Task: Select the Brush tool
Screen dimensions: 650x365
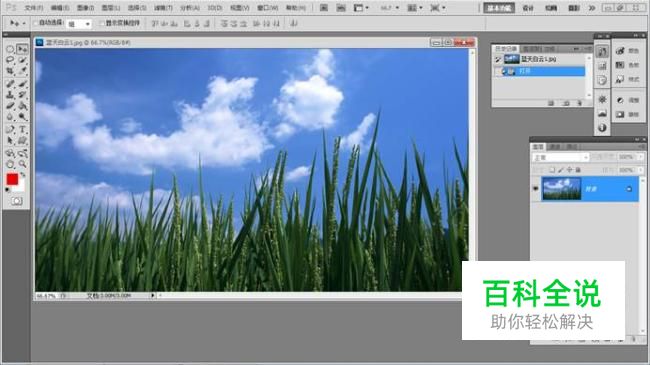Action: coord(22,84)
